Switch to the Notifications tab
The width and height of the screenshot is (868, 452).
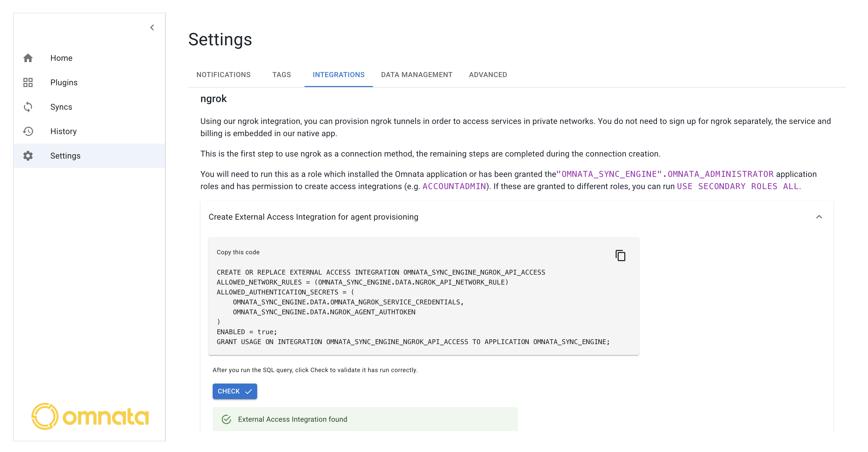223,75
